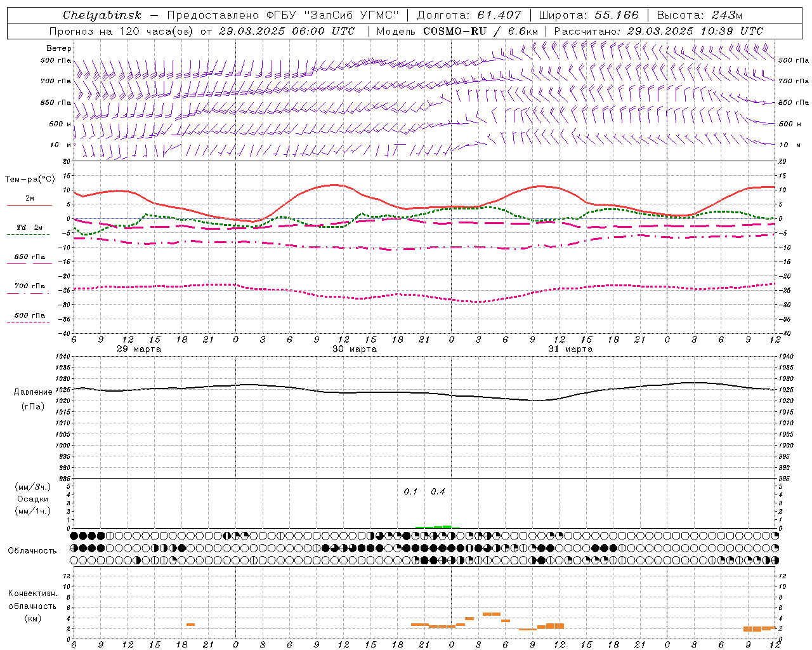The width and height of the screenshot is (812, 650).
Task: Click the Облачность cloudiness row label
Action: click(x=32, y=550)
